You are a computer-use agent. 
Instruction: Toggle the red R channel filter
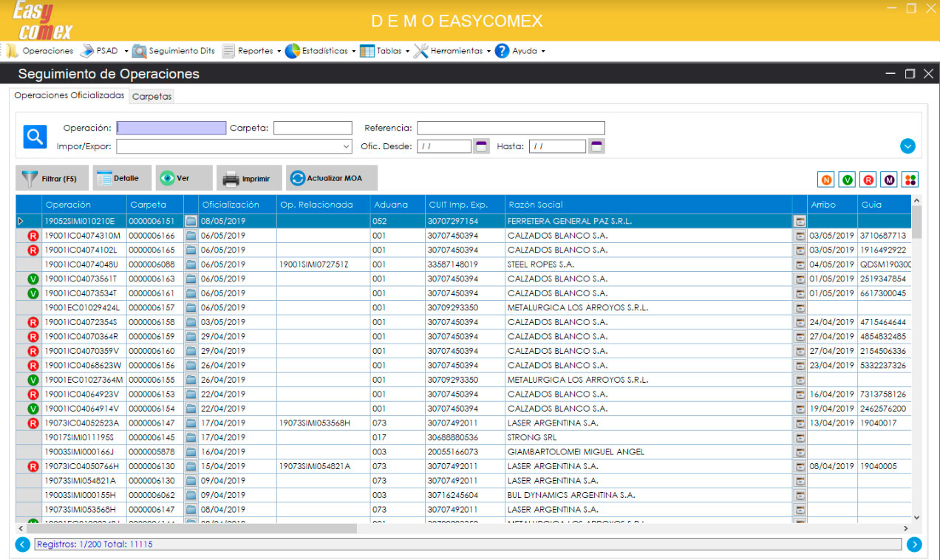coord(868,180)
